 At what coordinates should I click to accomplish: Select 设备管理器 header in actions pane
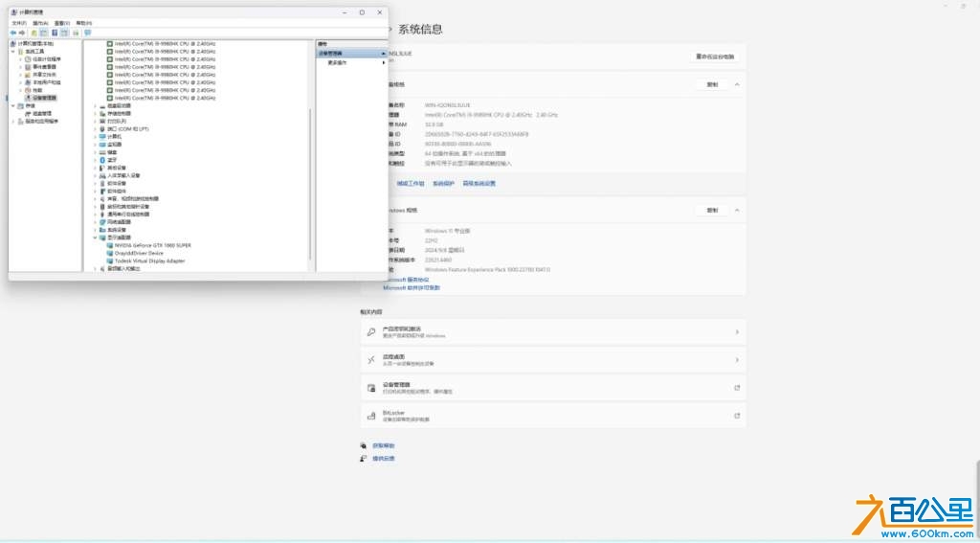[x=352, y=54]
